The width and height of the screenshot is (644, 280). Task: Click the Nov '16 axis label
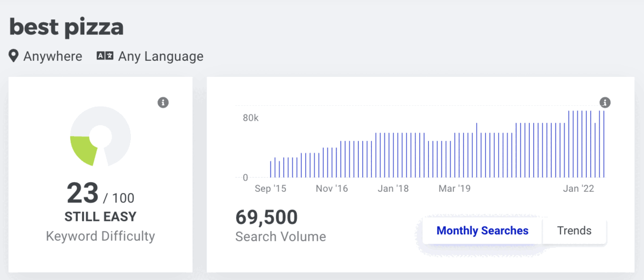[332, 189]
